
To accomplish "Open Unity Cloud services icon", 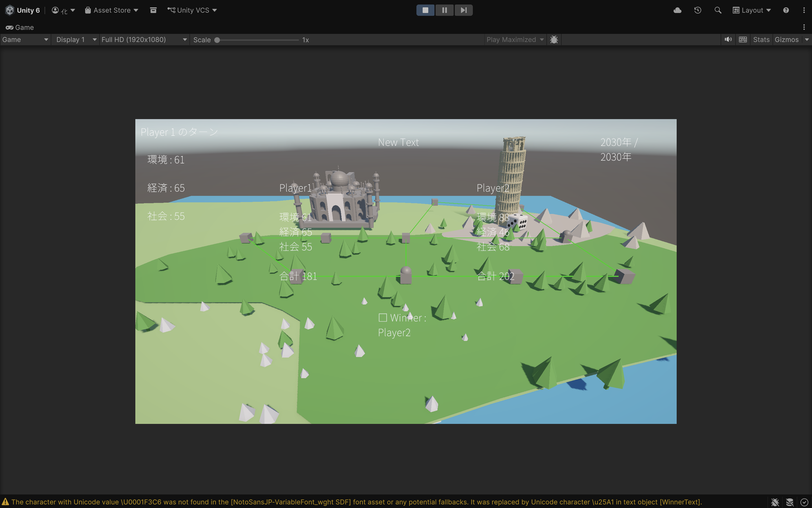I will pyautogui.click(x=678, y=10).
